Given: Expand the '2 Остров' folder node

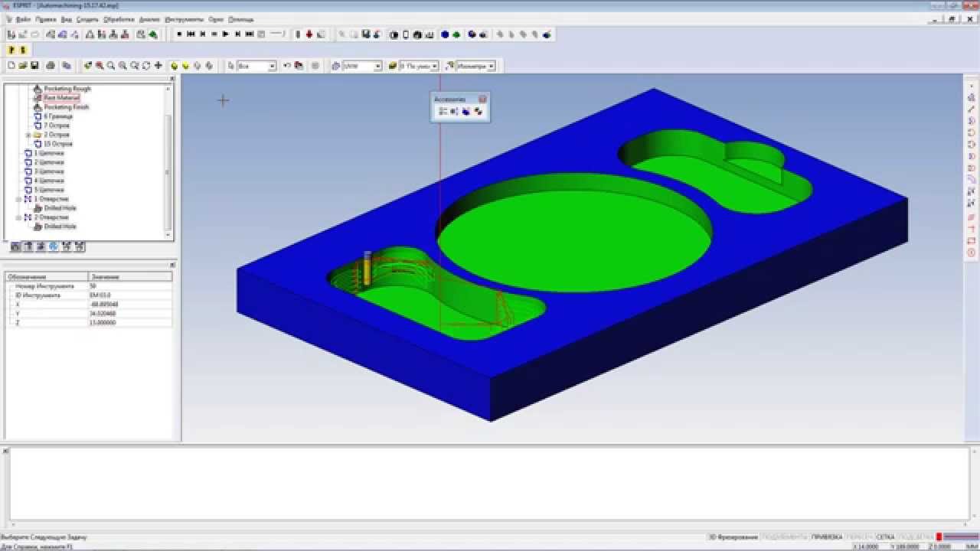Looking at the screenshot, I should [28, 135].
